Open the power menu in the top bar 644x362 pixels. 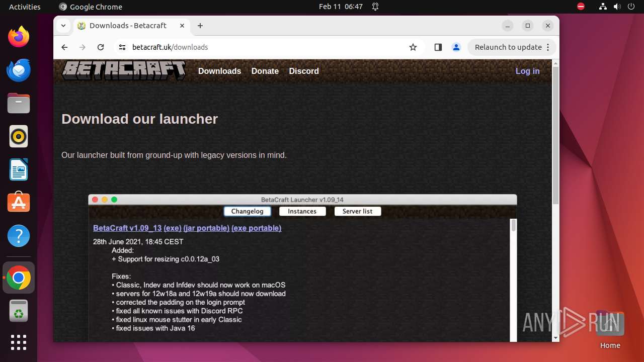[631, 7]
